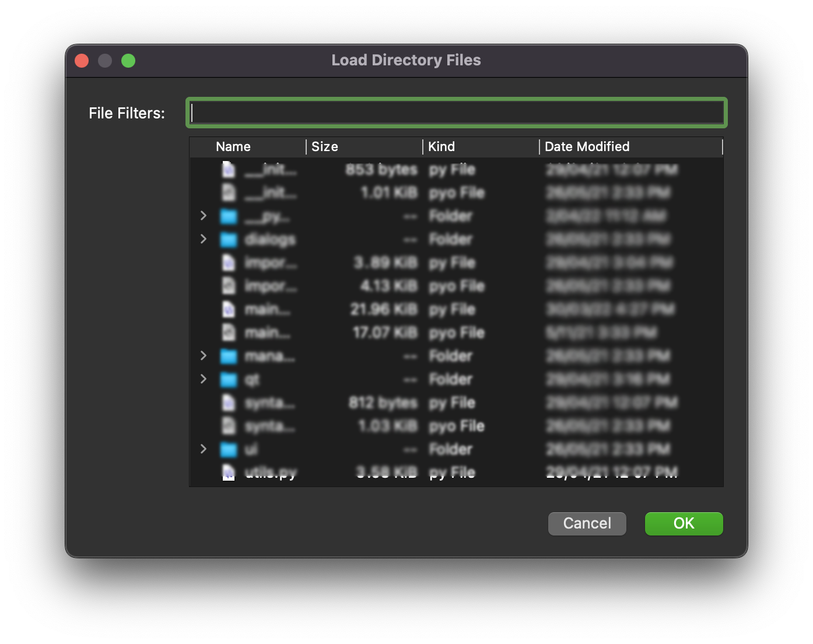This screenshot has width=813, height=644.
Task: Click the File Filters text input
Action: click(457, 113)
